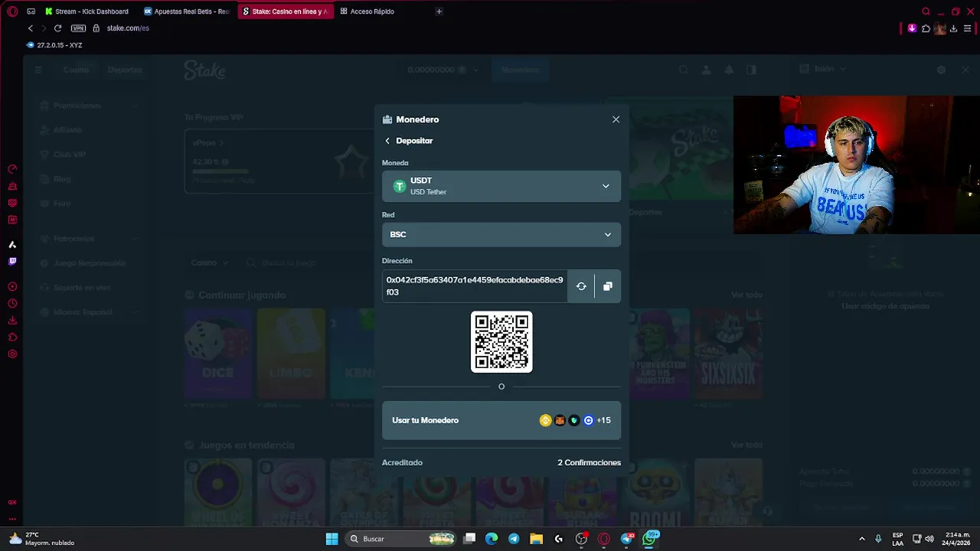
Task: Go back in browser history
Action: point(31,28)
